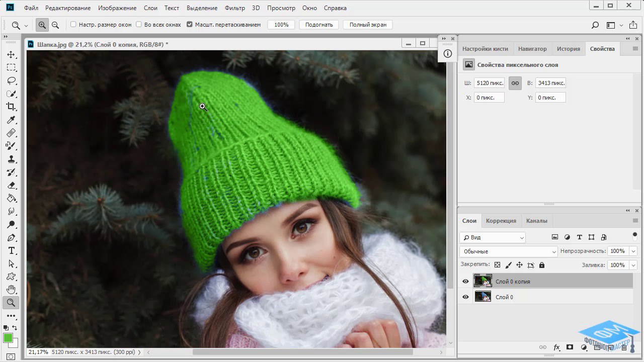The height and width of the screenshot is (362, 644).
Task: Select the Hand tool
Action: 11,290
